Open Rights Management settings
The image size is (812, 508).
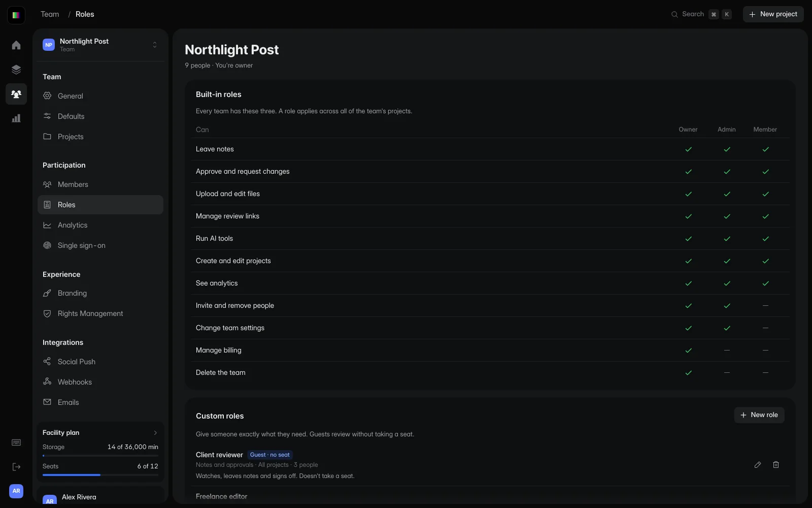click(100, 313)
